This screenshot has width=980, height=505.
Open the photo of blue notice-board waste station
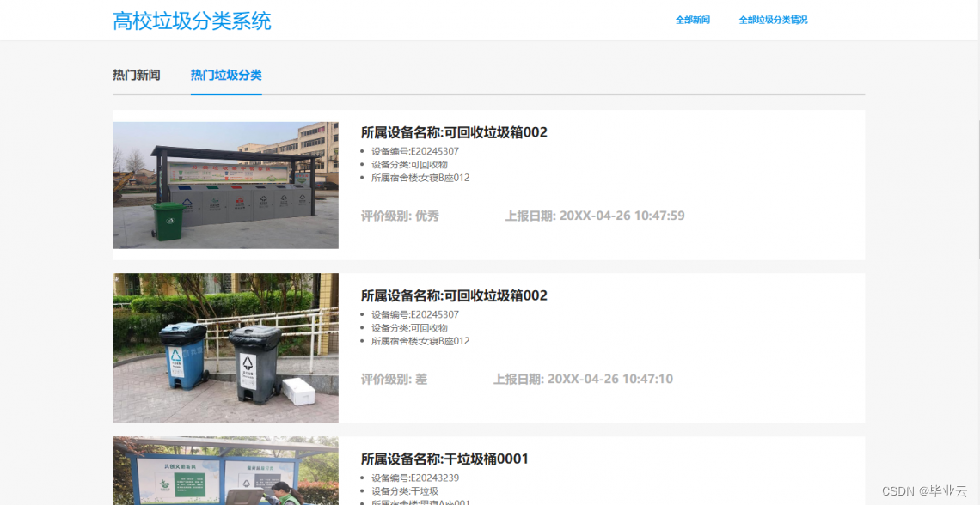[x=225, y=471]
